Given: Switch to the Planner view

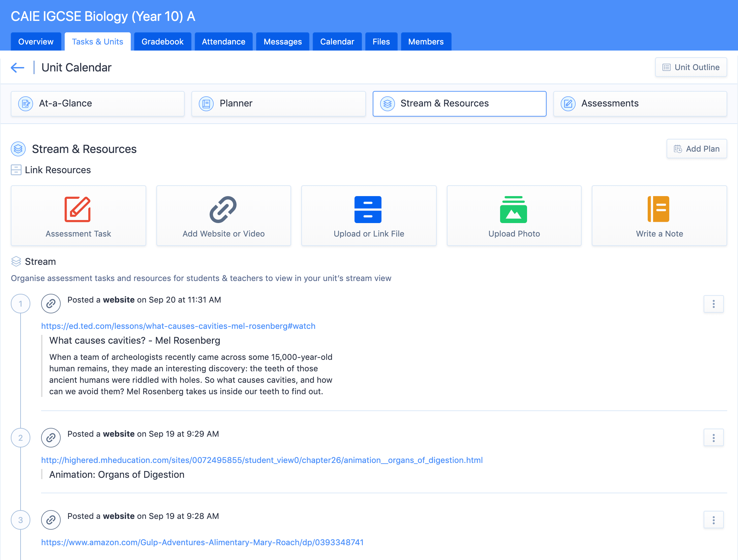Looking at the screenshot, I should (x=279, y=104).
